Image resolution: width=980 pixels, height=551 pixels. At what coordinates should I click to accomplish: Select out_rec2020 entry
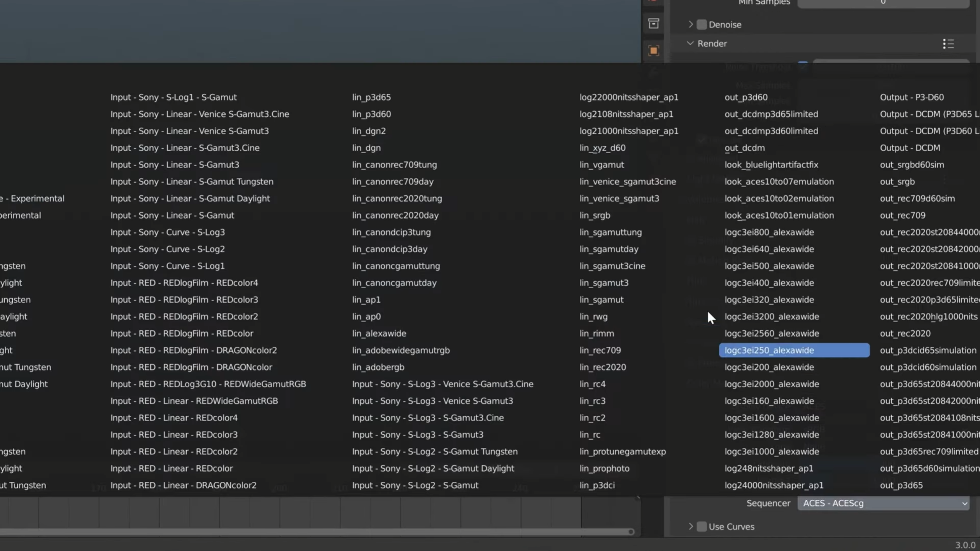tap(905, 333)
